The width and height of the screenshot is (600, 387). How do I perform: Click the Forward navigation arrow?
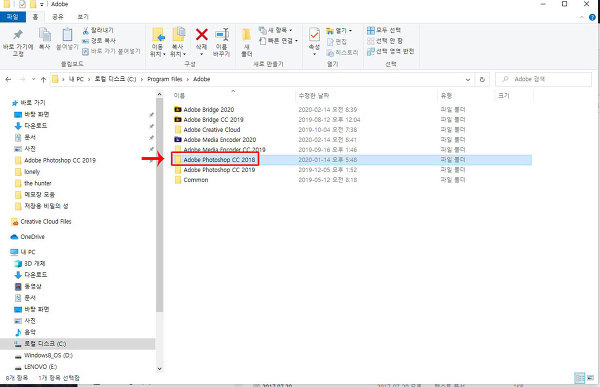pos(22,79)
